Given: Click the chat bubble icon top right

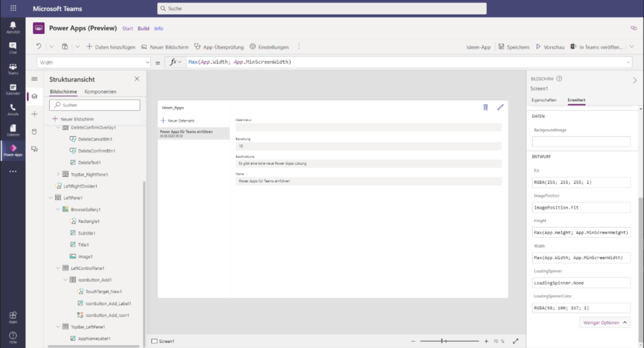Looking at the screenshot, I should [633, 28].
